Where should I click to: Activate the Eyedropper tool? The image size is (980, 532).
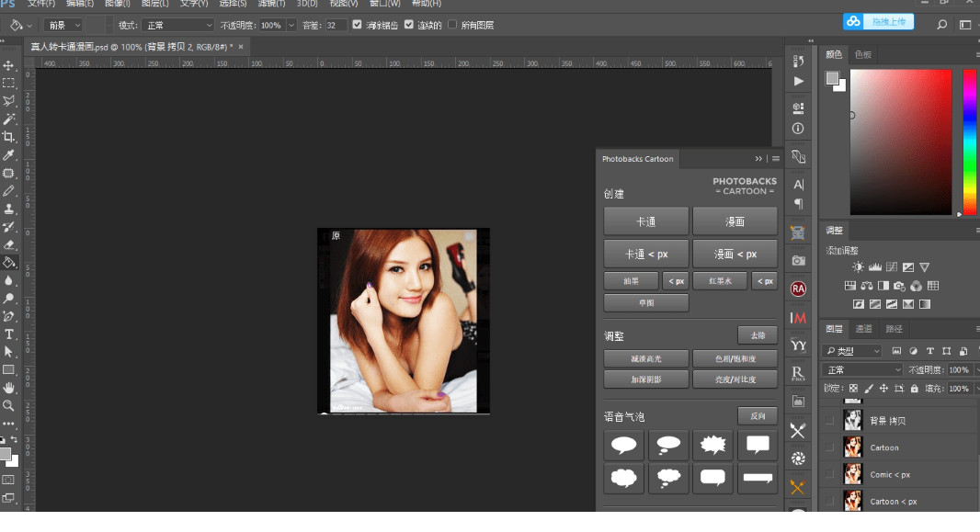tap(9, 155)
